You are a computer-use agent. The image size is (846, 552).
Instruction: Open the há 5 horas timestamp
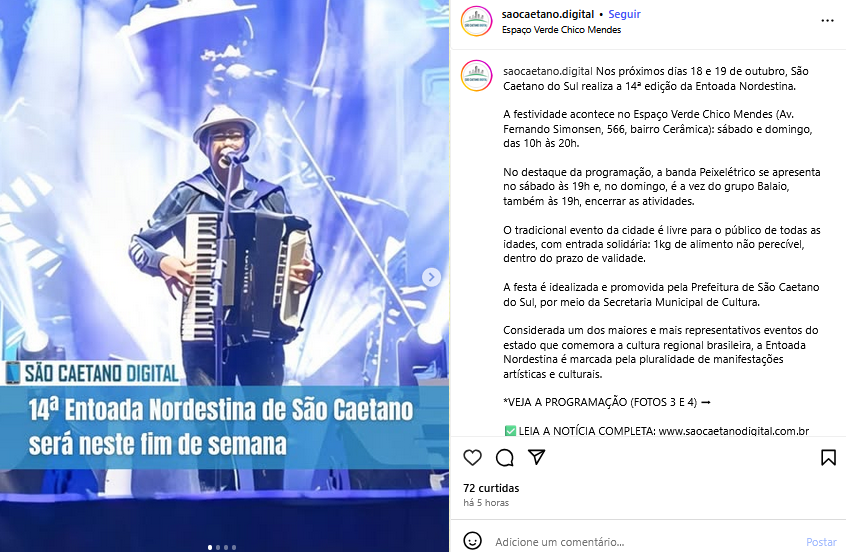[486, 503]
